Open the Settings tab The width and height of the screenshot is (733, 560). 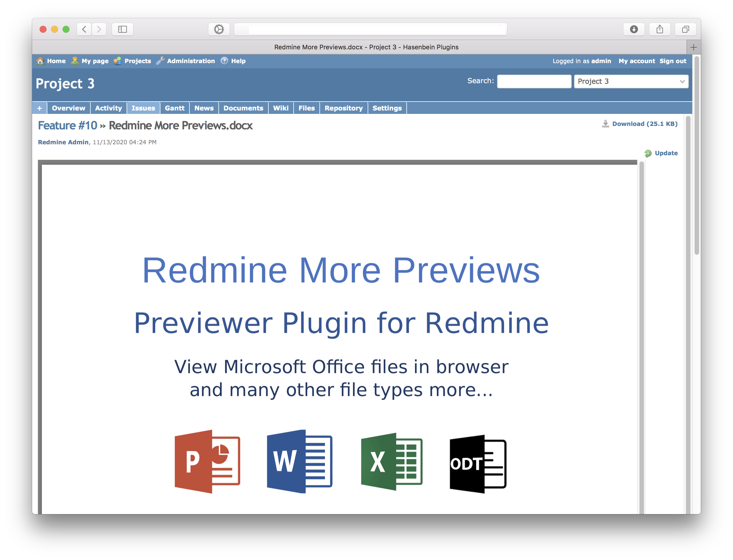point(387,108)
